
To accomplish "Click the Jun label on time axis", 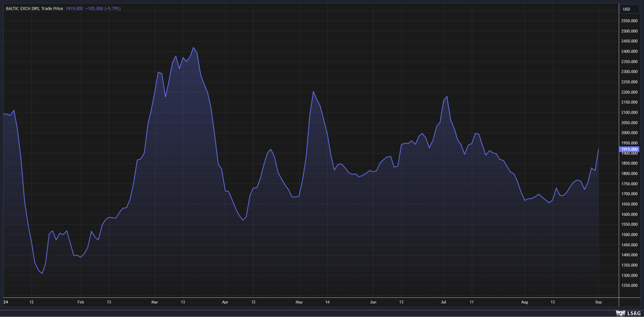I will (373, 302).
